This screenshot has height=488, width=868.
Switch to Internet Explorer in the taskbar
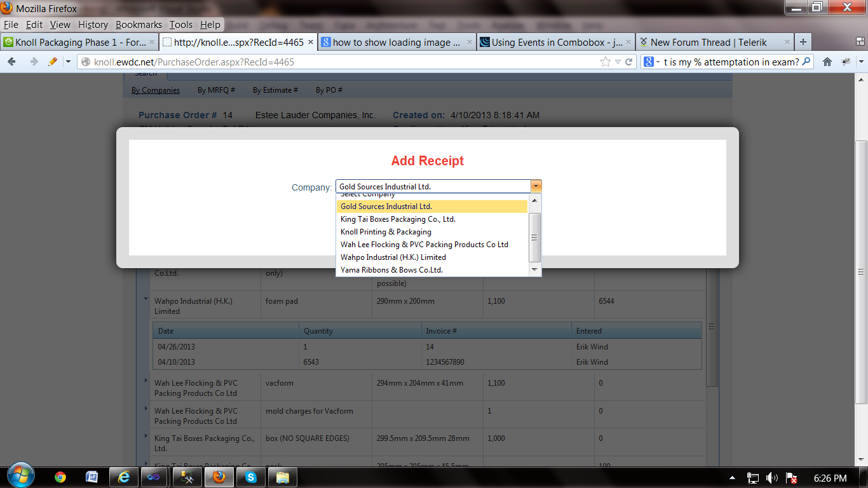coord(124,477)
